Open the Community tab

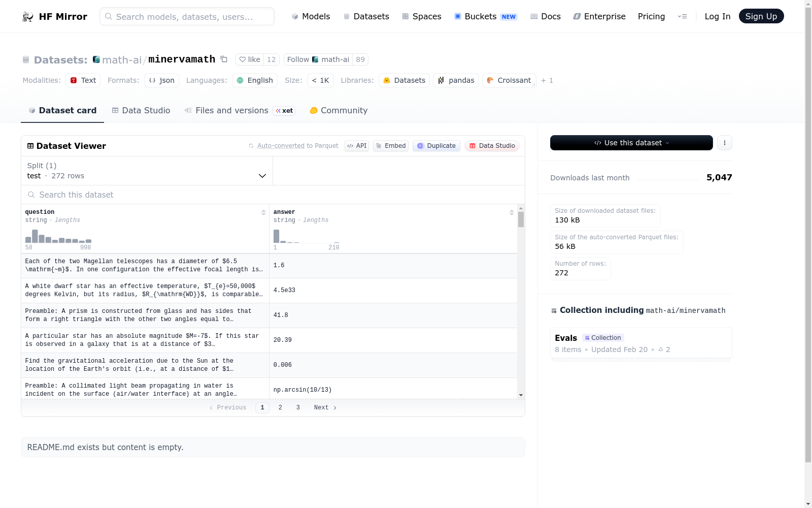[339, 110]
